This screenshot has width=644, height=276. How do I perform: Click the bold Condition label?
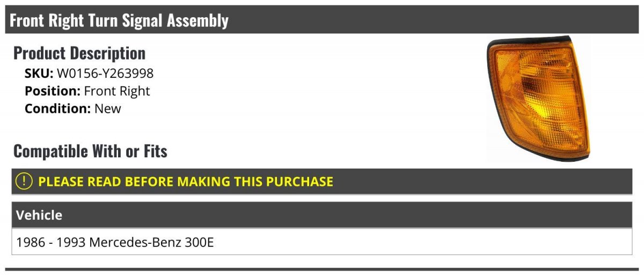(57, 108)
